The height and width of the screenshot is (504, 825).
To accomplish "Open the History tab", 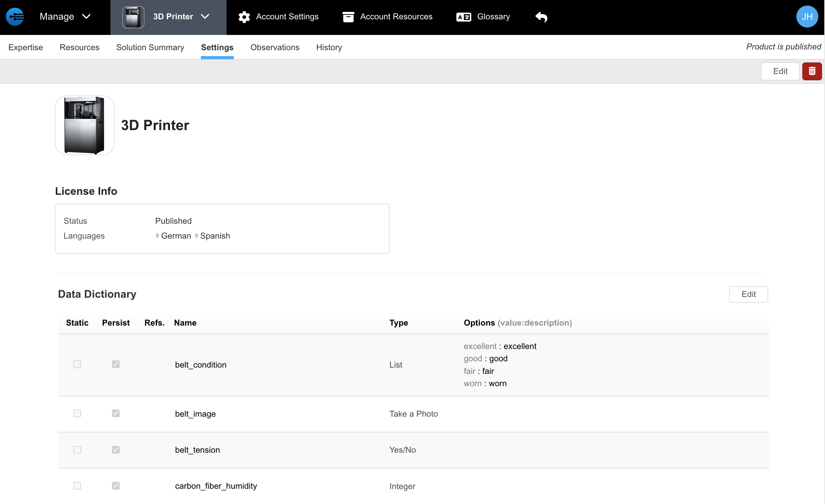I will coord(329,48).
